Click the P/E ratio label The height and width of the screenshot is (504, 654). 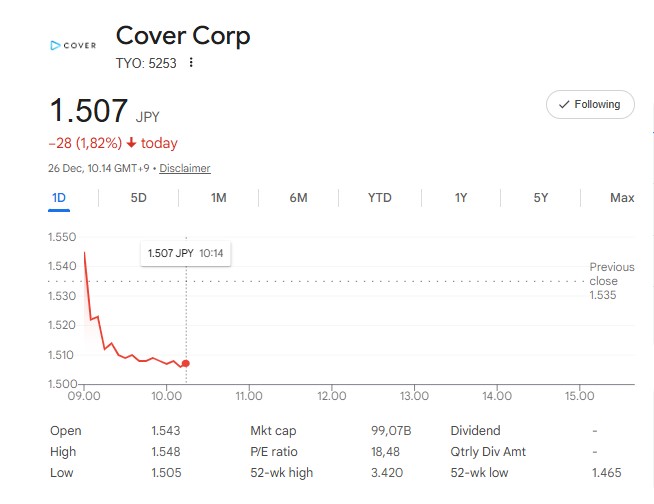tap(274, 451)
